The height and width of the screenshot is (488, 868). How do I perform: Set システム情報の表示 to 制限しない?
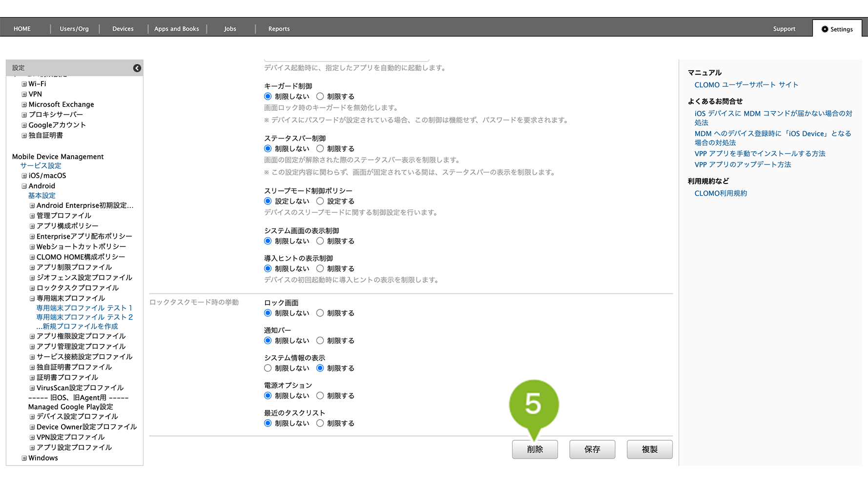(x=268, y=368)
